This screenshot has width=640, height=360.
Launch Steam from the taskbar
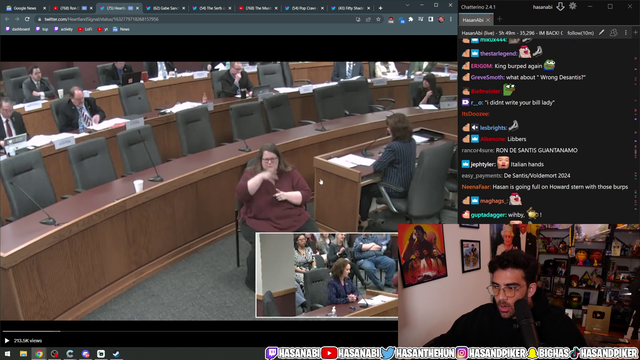(x=116, y=353)
